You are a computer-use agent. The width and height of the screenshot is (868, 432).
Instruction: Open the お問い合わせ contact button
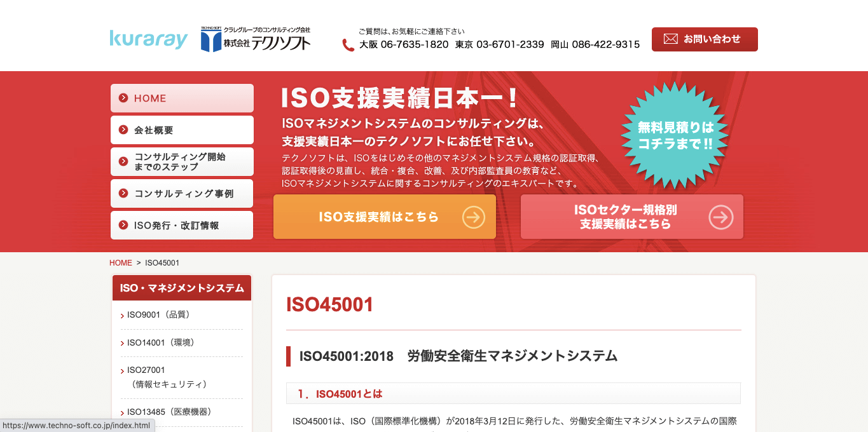click(x=705, y=39)
